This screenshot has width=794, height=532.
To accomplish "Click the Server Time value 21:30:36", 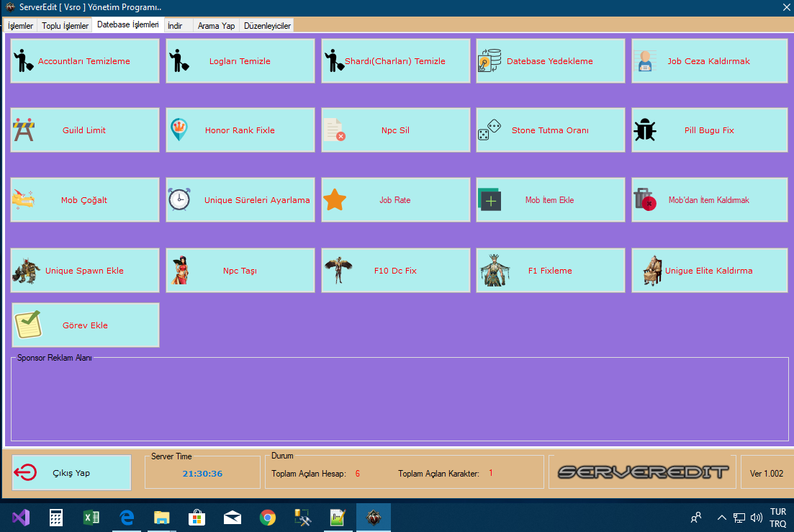I will (202, 473).
